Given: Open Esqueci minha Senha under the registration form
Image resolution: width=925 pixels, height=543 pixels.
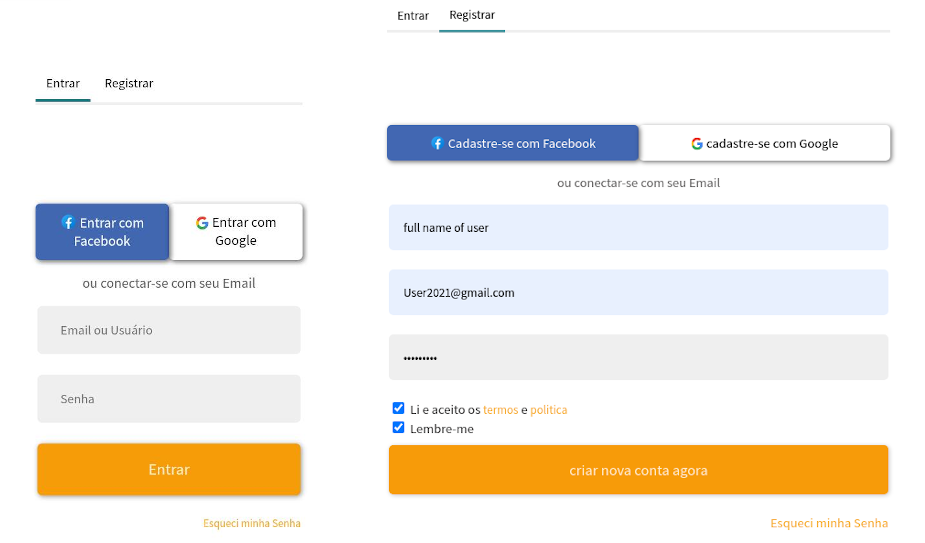Looking at the screenshot, I should (829, 523).
